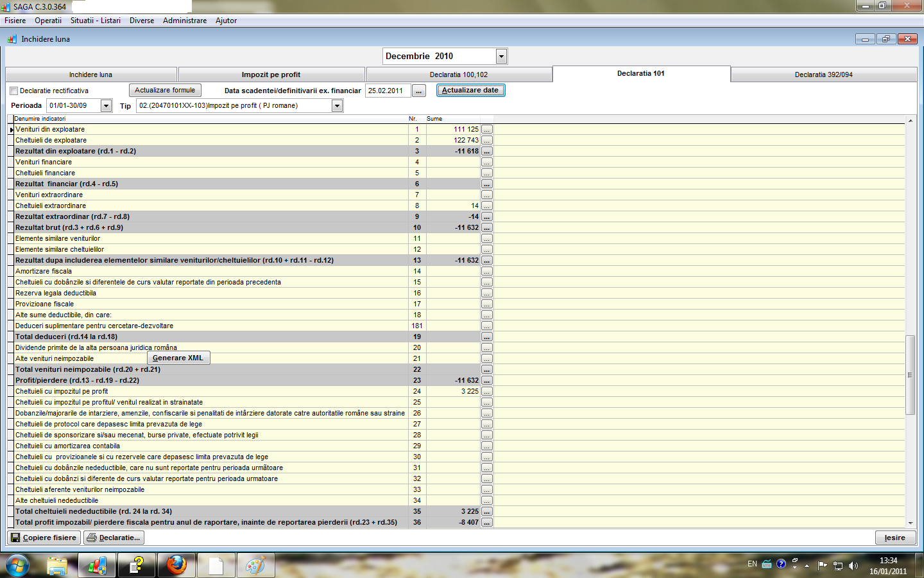Open details for Profit/pierdere row 23

[x=487, y=380]
